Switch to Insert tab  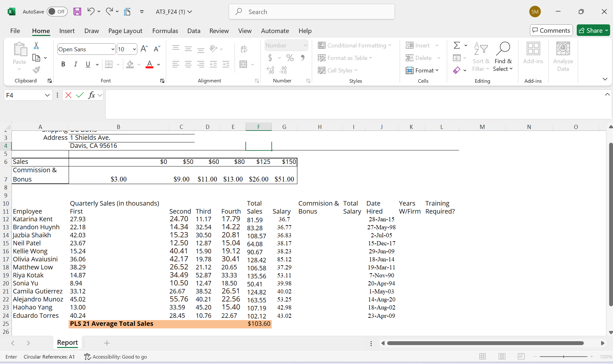point(67,31)
